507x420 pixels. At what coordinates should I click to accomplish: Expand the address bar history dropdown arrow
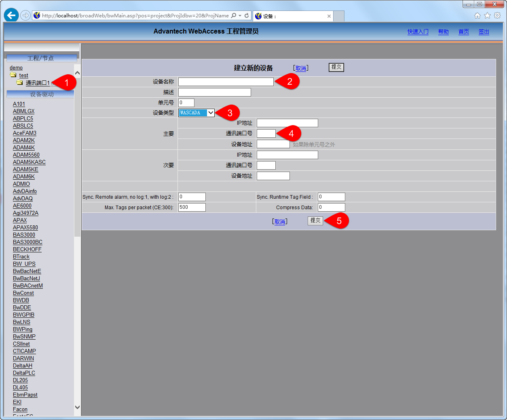(x=240, y=16)
